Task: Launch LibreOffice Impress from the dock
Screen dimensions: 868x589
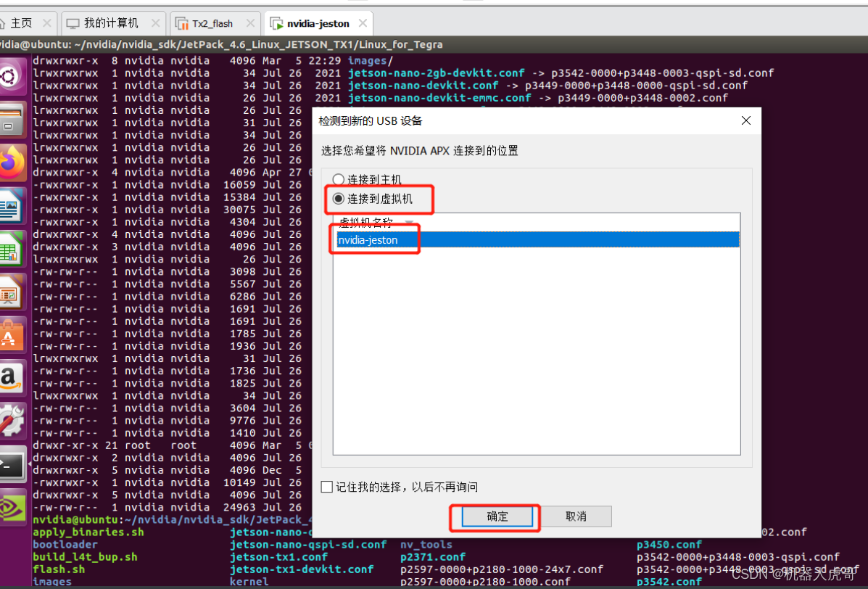Action: point(13,292)
